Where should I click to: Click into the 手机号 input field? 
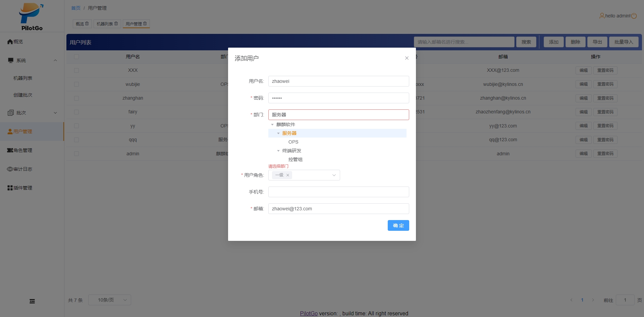pos(338,192)
